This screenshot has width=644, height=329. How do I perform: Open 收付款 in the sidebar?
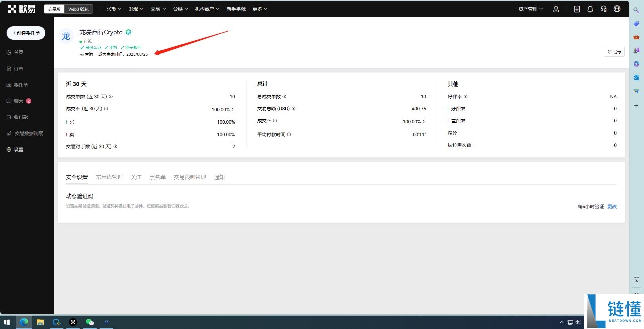point(17,117)
